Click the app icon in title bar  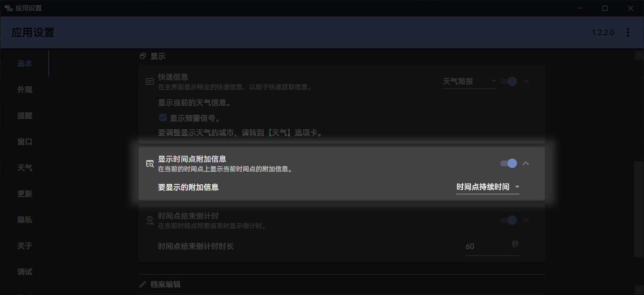[8, 8]
